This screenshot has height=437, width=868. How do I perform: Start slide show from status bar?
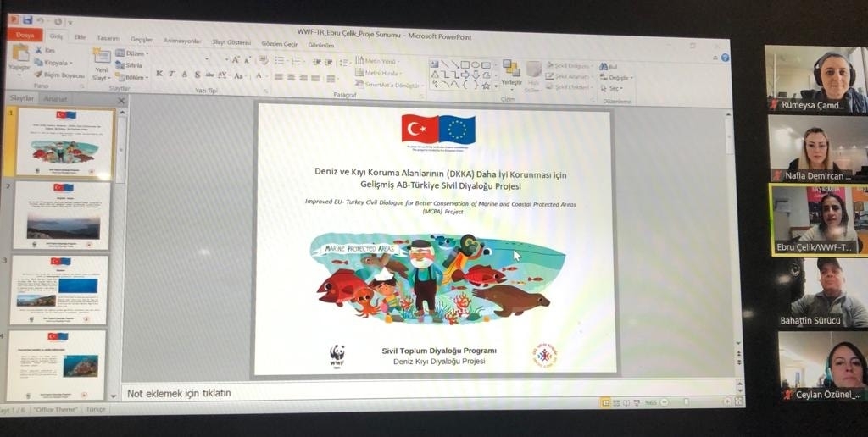[635, 403]
